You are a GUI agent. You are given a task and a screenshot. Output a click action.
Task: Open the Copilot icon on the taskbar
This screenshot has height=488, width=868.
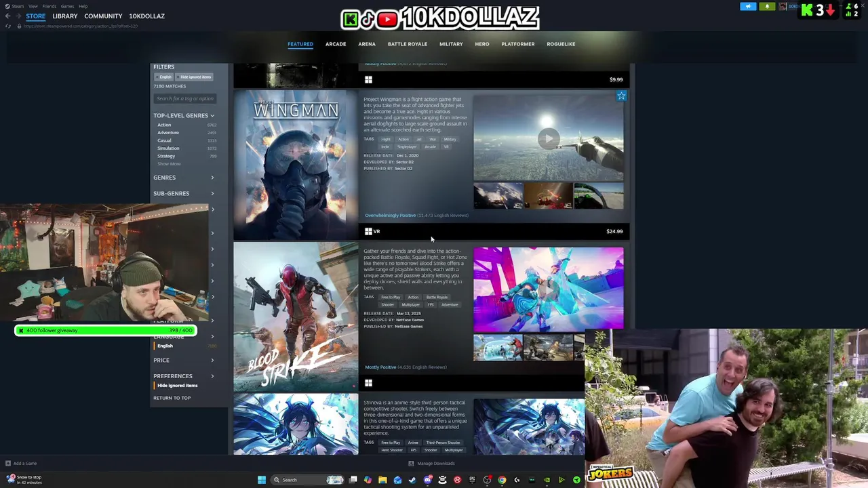[x=368, y=480]
